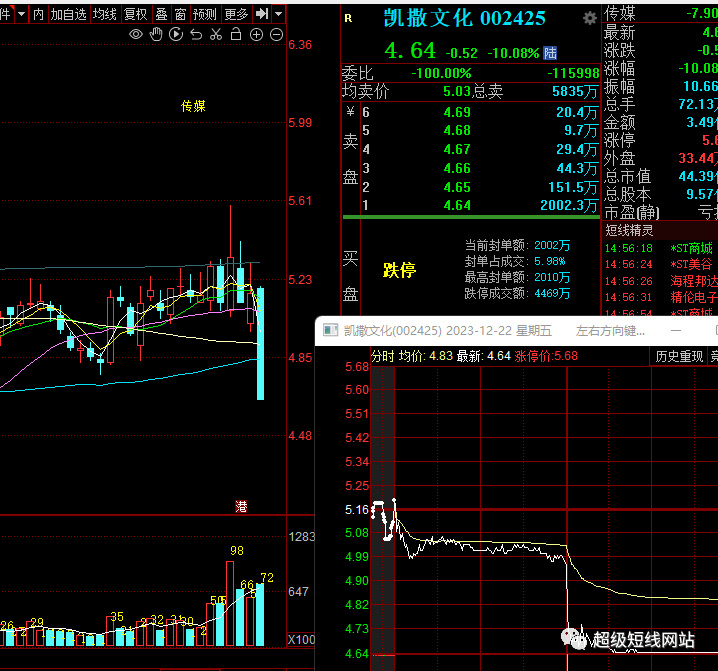Viewport: 718px width, 671px height.
Task: Click 传媒 header in right panel
Action: pos(620,13)
